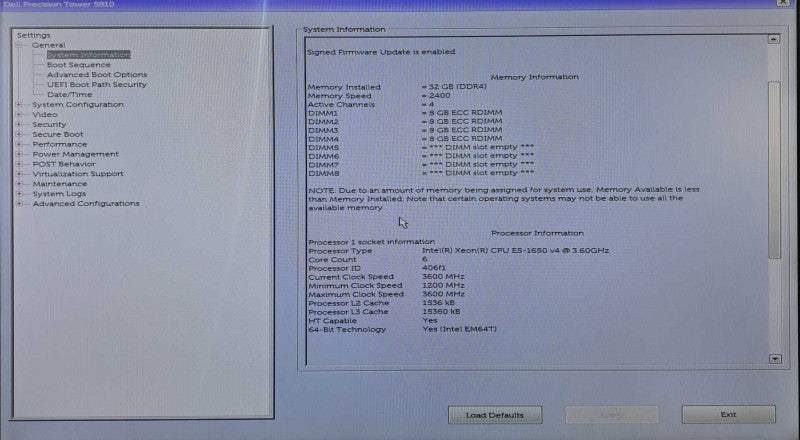The width and height of the screenshot is (800, 440).
Task: Click the Processor Information heading
Action: [x=537, y=233]
